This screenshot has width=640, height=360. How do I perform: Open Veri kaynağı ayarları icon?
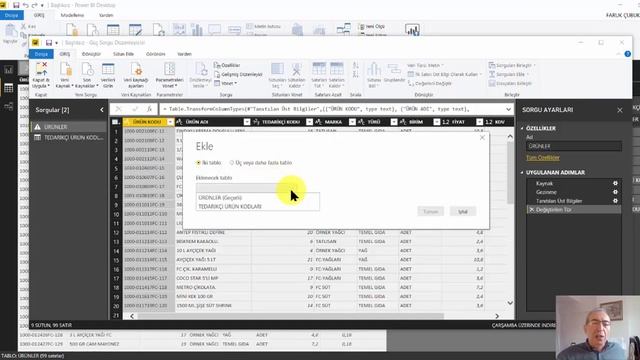click(x=136, y=69)
